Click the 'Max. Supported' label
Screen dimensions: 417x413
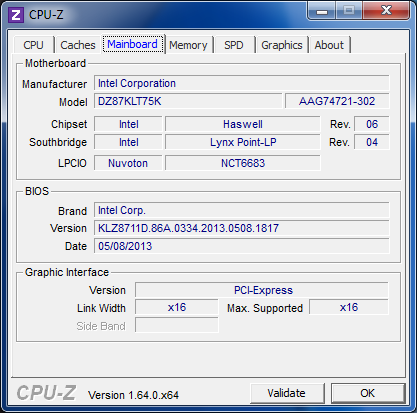pos(265,308)
